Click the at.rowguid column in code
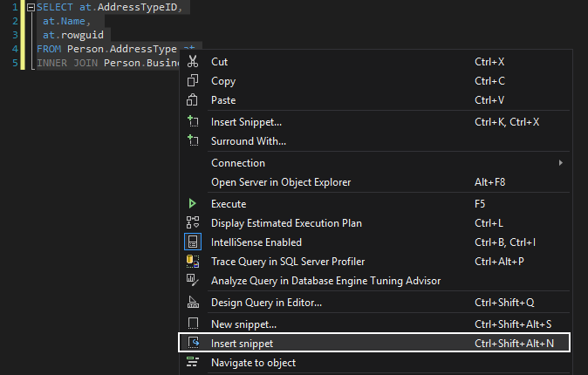The width and height of the screenshot is (588, 375). pyautogui.click(x=72, y=35)
